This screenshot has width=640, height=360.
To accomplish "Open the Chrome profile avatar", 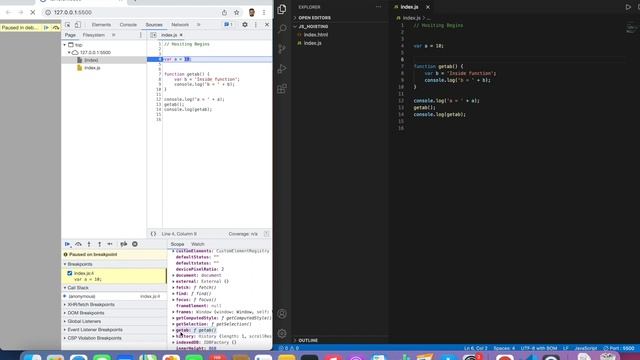I will (252, 13).
